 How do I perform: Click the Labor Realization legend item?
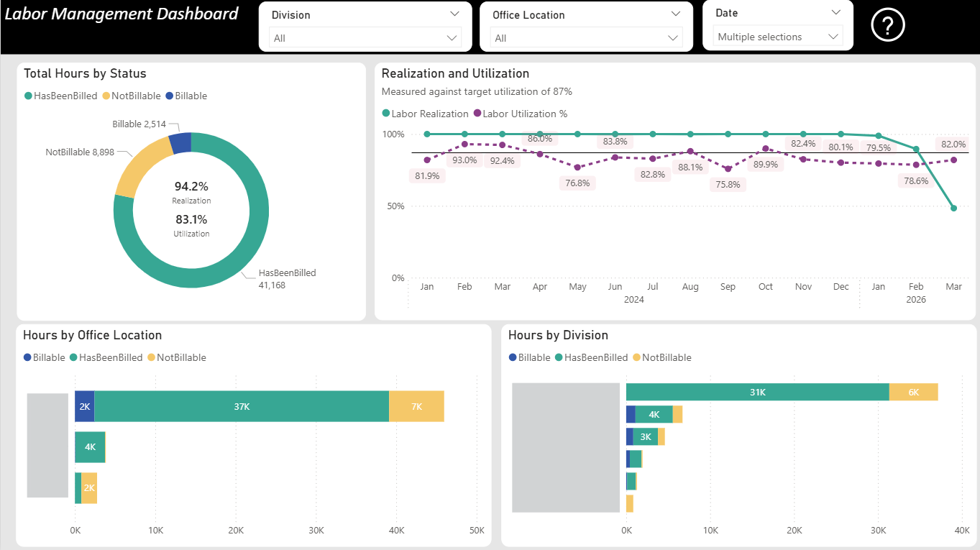coord(425,114)
